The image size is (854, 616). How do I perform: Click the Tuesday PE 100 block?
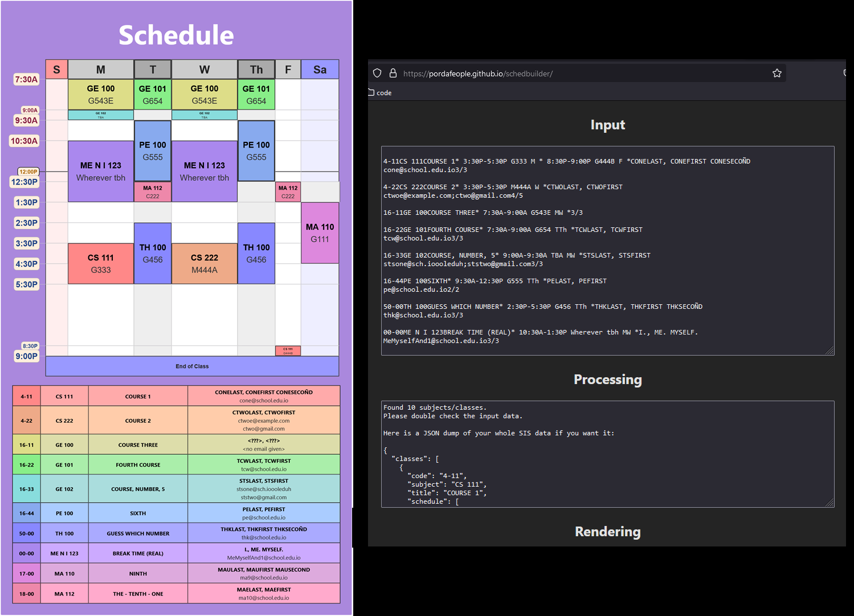click(153, 151)
